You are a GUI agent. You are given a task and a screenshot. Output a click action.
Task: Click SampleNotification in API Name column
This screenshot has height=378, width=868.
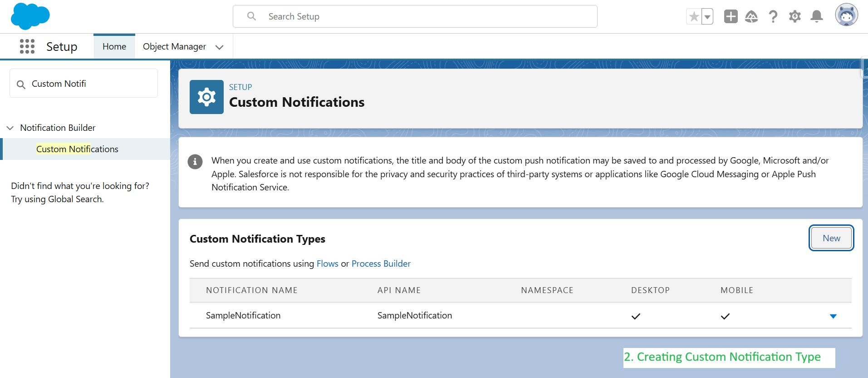coord(415,315)
